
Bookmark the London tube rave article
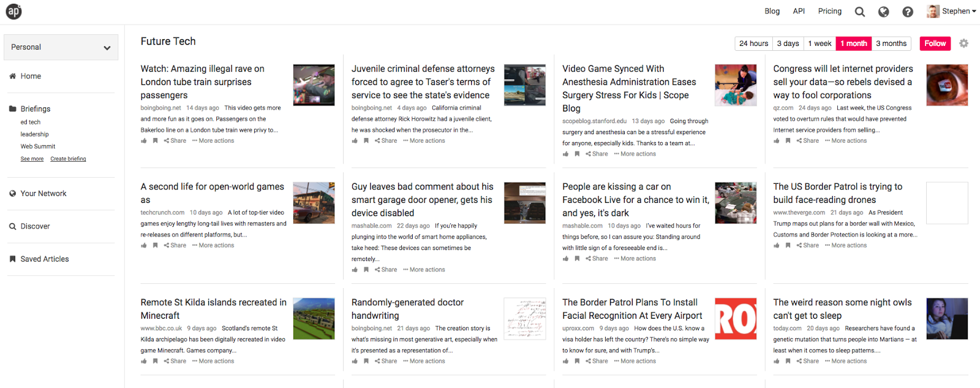(156, 141)
